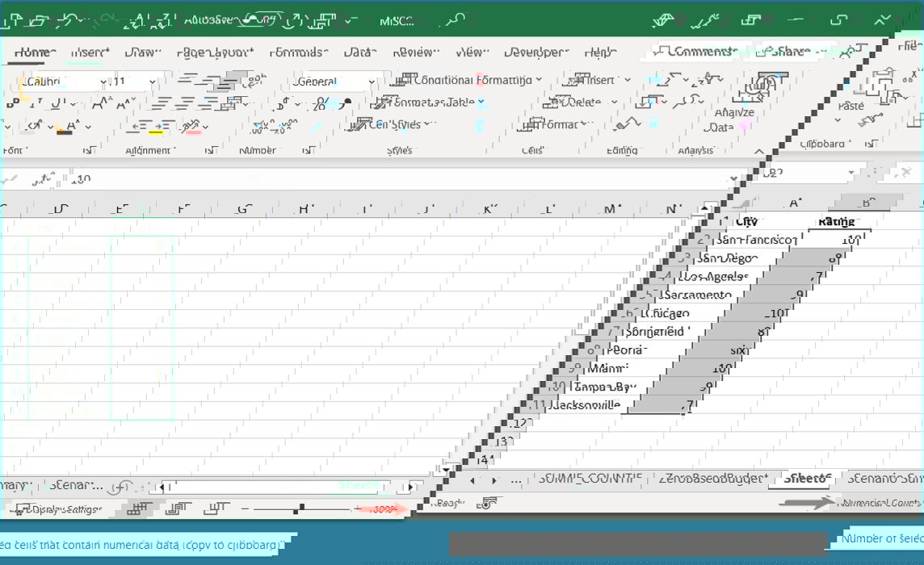Toggle Underline formatting
Screen dimensions: 924x565
tap(57, 104)
